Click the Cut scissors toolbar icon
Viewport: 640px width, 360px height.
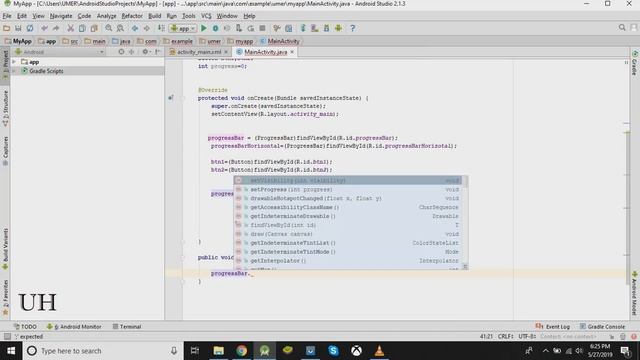click(70, 28)
